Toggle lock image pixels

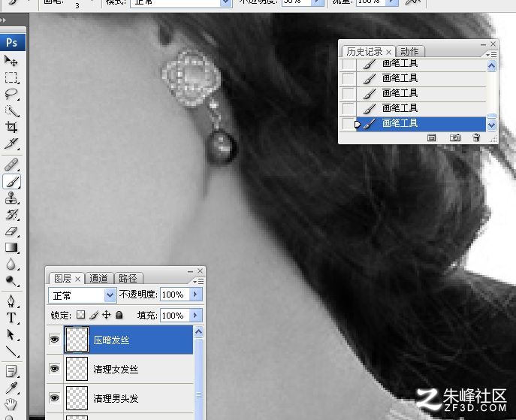point(94,315)
